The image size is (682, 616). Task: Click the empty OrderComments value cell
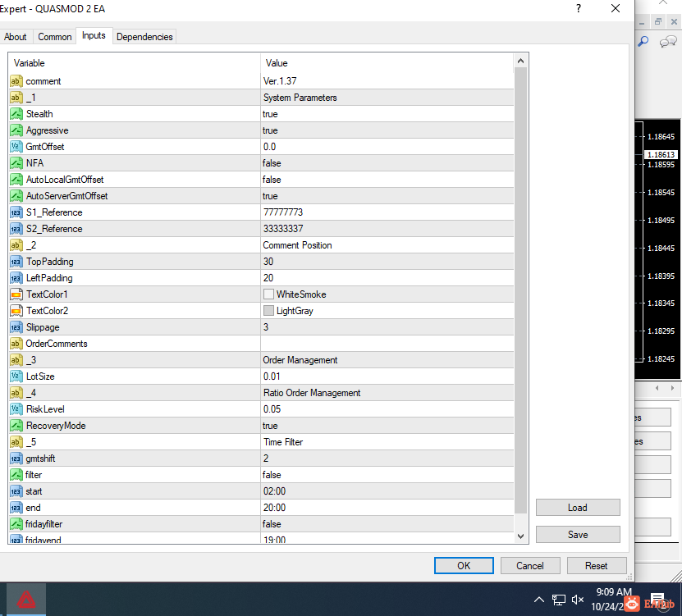pos(387,344)
